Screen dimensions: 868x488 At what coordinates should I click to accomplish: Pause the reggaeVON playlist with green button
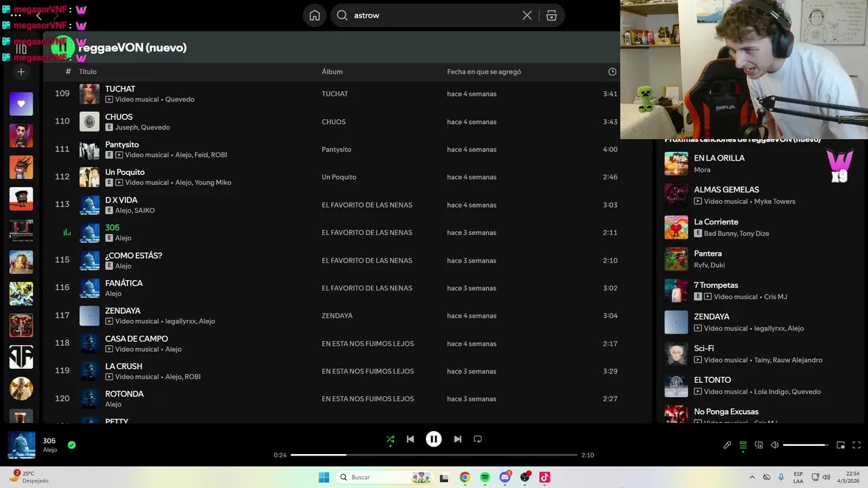(63, 47)
